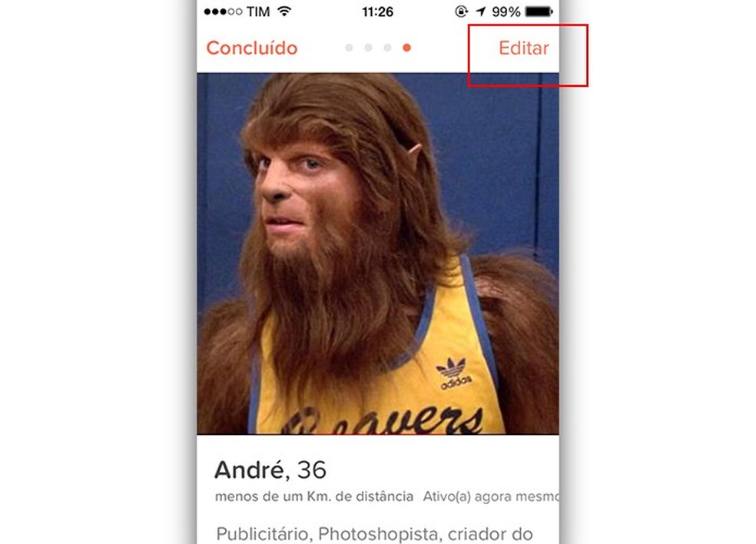The width and height of the screenshot is (756, 544).
Task: Tap the name André, 36
Action: coord(270,469)
